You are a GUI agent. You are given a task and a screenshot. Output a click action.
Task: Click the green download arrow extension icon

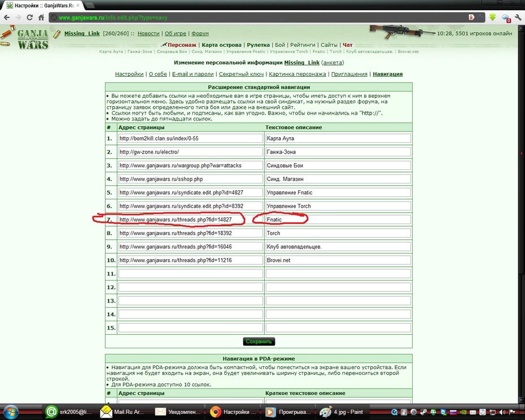492,17
